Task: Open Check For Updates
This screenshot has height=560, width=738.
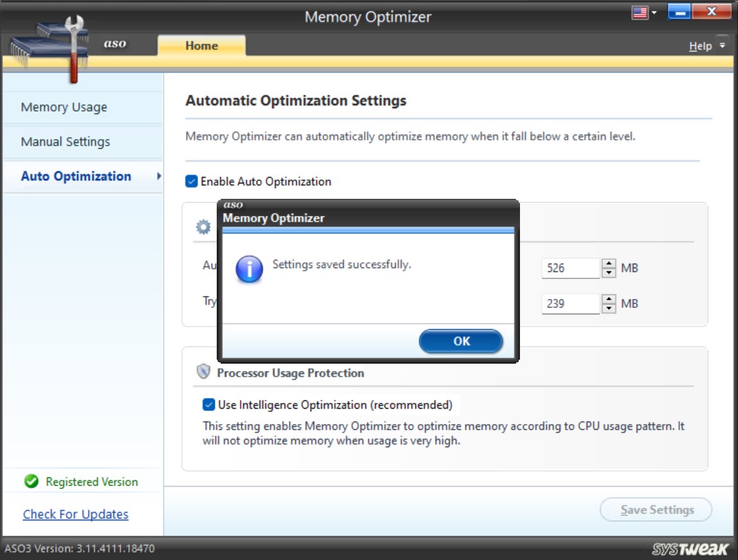Action: tap(75, 514)
